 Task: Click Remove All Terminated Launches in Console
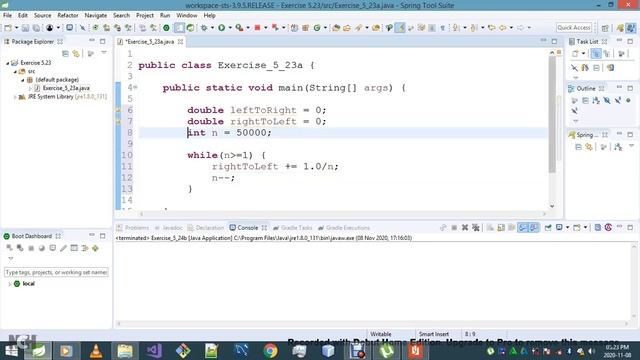point(476,228)
